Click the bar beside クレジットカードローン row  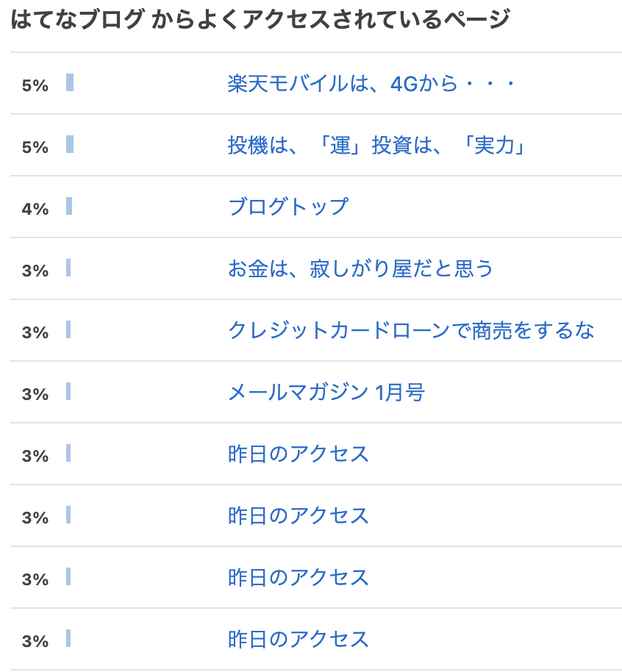click(68, 329)
